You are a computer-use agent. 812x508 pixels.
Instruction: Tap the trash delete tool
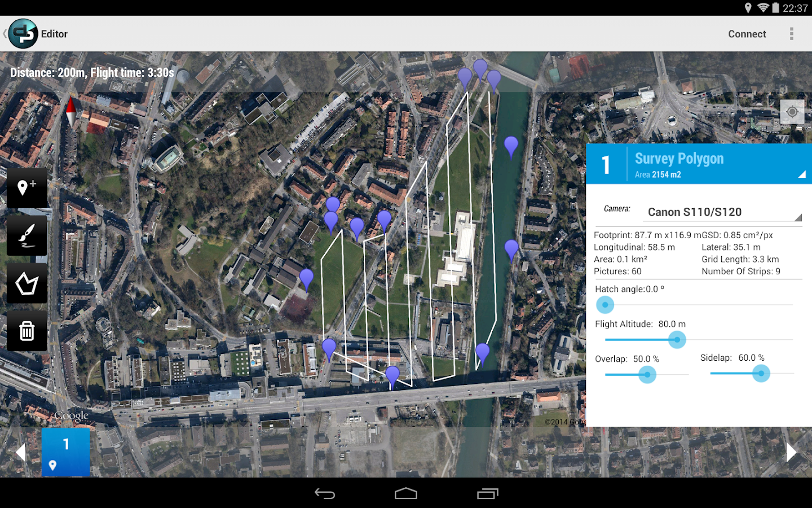27,331
